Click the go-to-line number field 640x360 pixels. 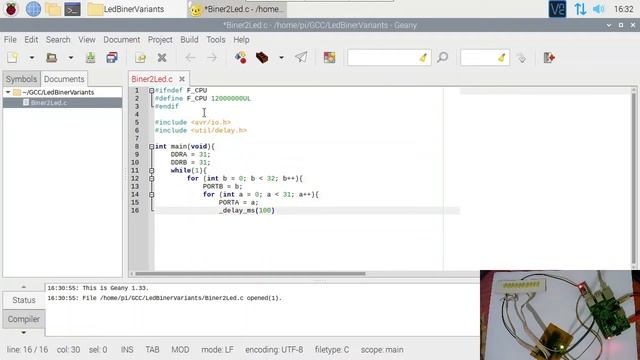click(484, 58)
